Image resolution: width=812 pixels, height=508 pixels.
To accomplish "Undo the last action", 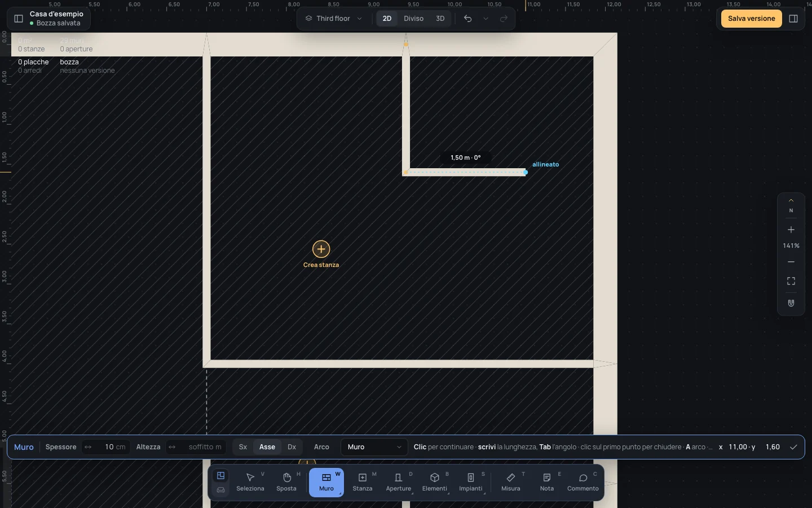I will (468, 19).
